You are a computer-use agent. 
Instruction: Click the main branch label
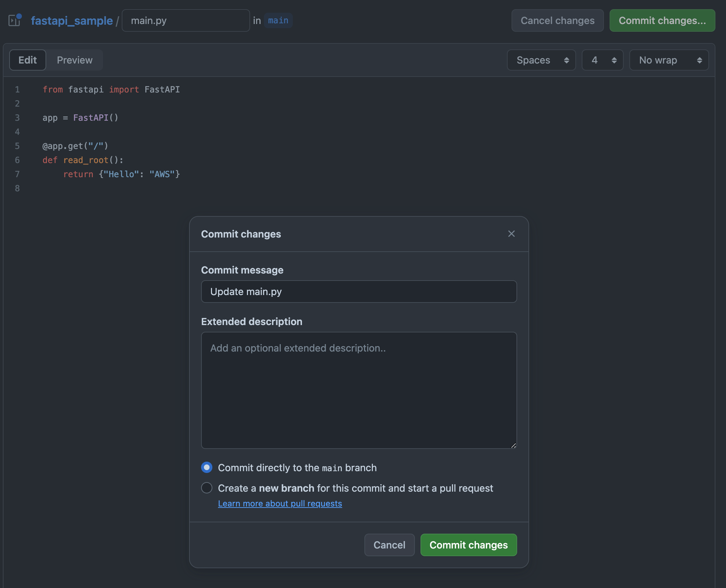tap(278, 20)
